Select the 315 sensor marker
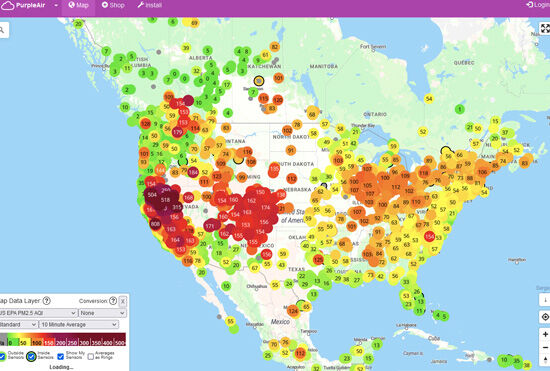550x371 pixels. [177, 207]
